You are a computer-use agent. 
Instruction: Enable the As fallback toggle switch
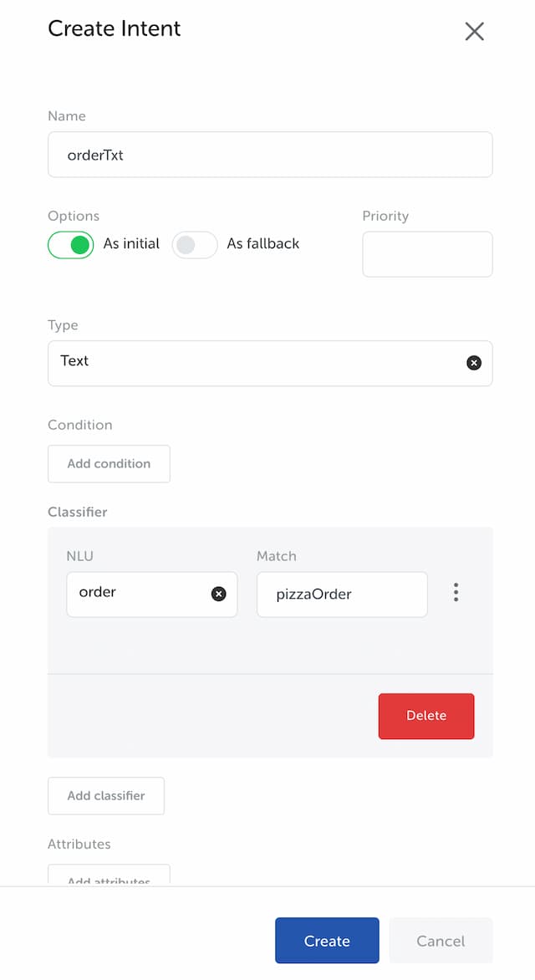click(195, 245)
